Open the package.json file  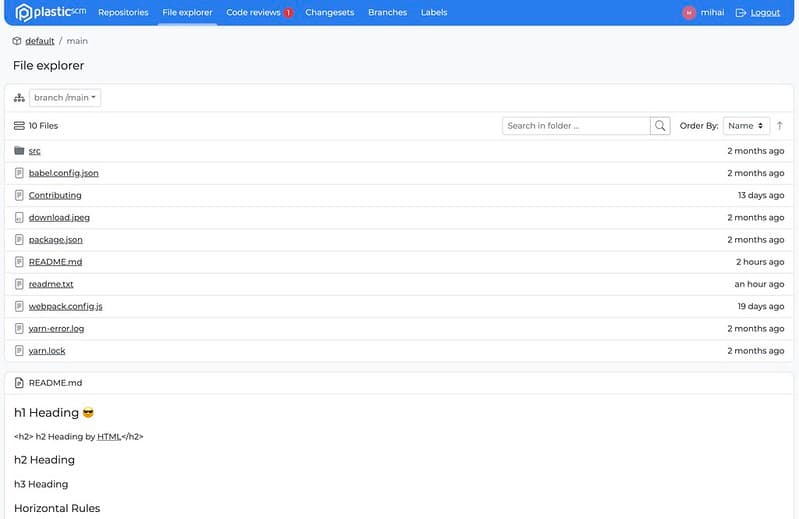[56, 239]
